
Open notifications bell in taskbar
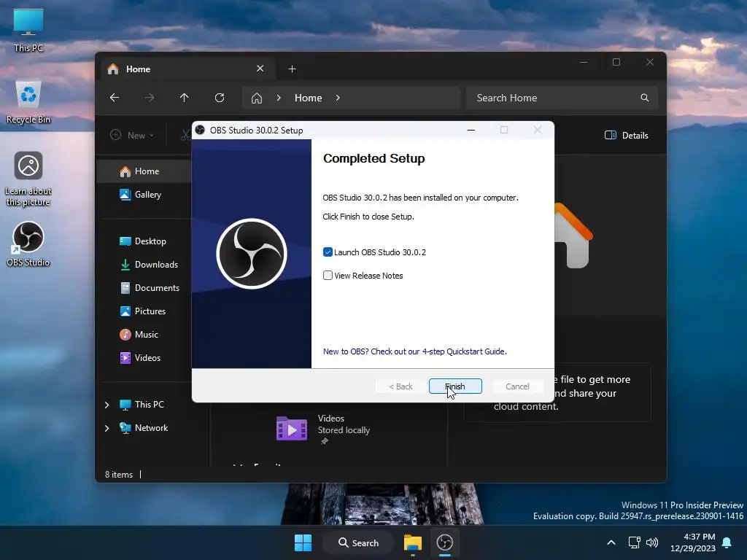point(727,542)
